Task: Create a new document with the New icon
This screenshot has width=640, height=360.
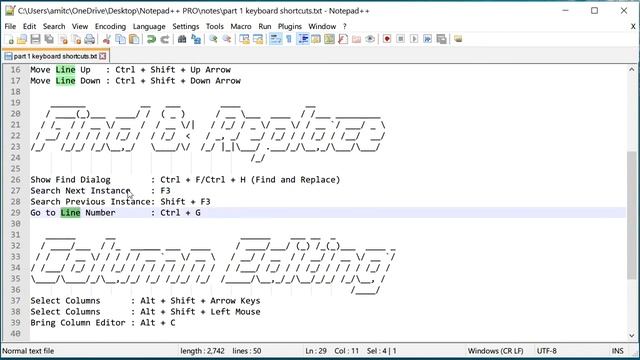Action: (x=10, y=39)
